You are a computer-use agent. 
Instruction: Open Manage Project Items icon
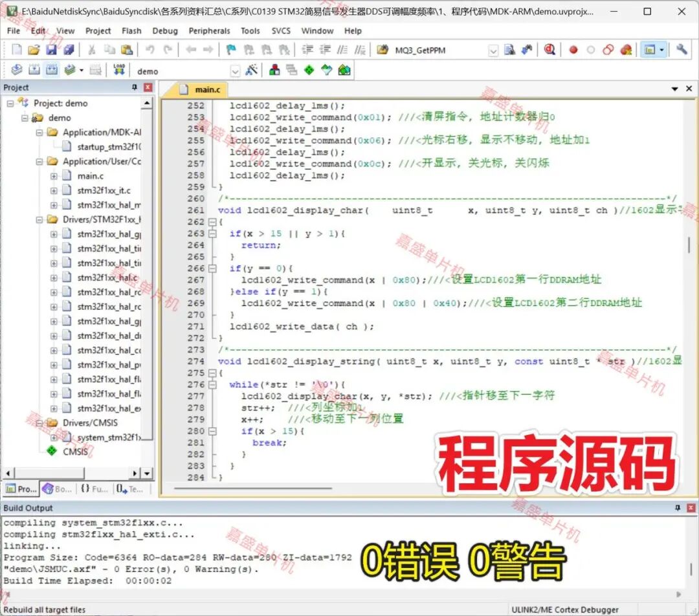[x=274, y=70]
